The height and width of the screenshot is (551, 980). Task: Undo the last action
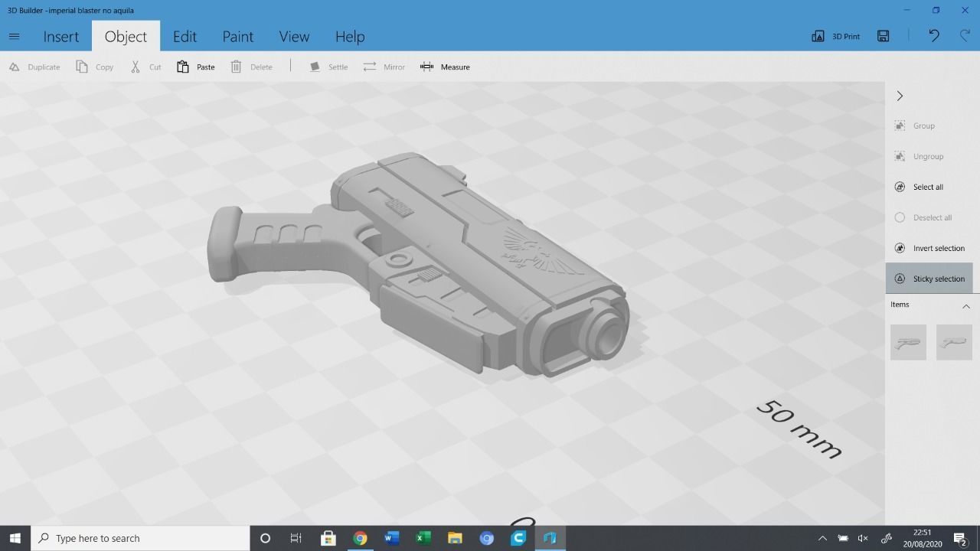click(x=934, y=36)
